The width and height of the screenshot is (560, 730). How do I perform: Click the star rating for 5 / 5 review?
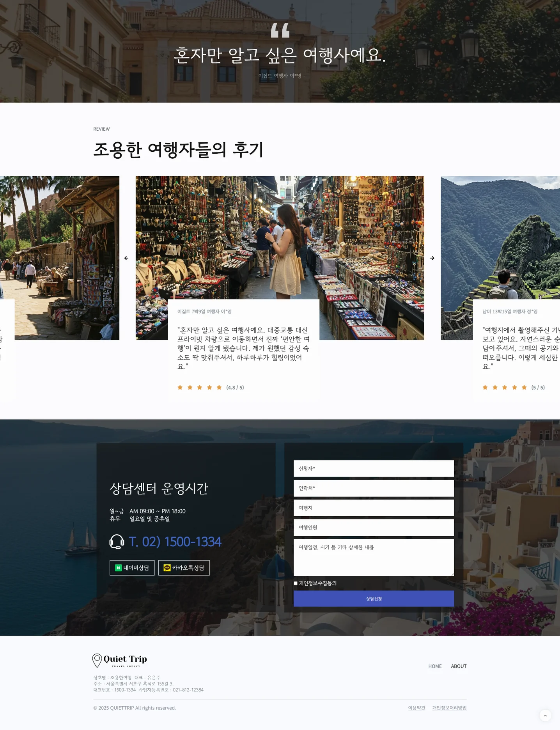(505, 387)
